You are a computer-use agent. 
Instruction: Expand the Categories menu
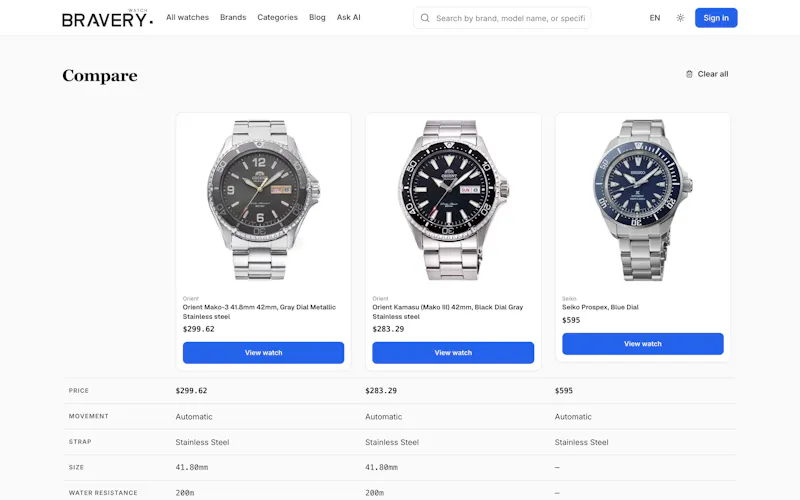pos(278,17)
